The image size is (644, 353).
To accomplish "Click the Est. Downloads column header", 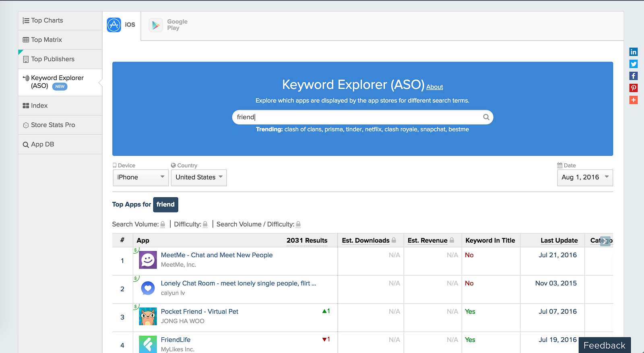I will tap(365, 241).
